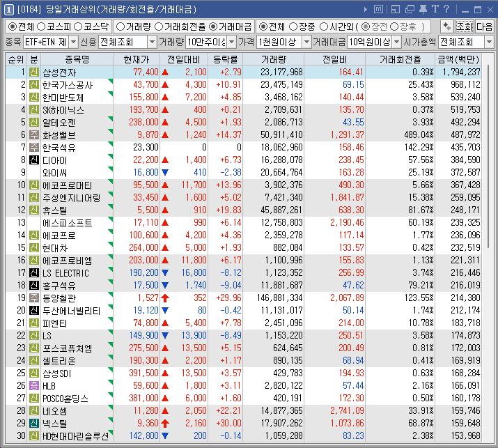Click the blue down arrow in 흥구석유 row
The width and height of the screenshot is (498, 448).
point(165,286)
